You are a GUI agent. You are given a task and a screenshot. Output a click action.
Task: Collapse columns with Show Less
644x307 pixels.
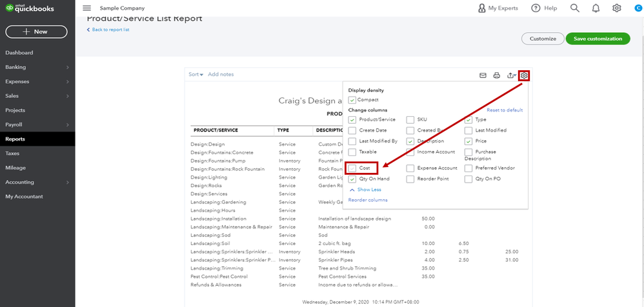pos(365,190)
